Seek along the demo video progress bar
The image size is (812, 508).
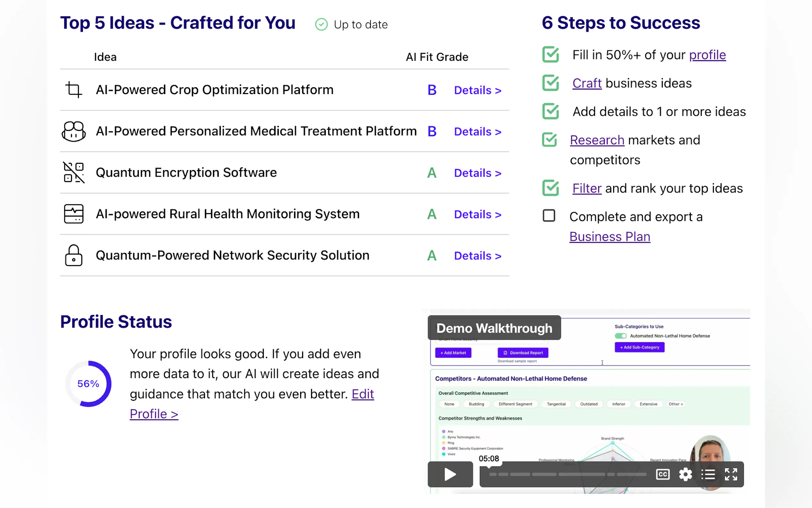click(567, 474)
